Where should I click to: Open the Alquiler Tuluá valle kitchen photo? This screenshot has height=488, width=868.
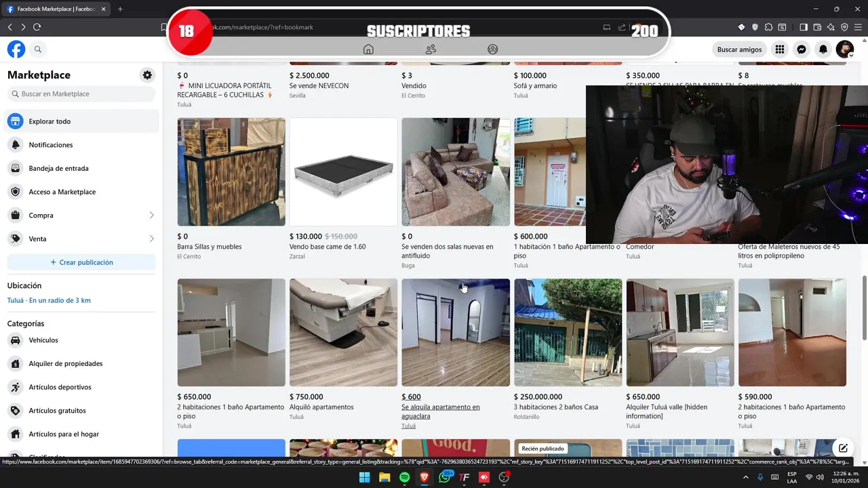[x=680, y=333]
